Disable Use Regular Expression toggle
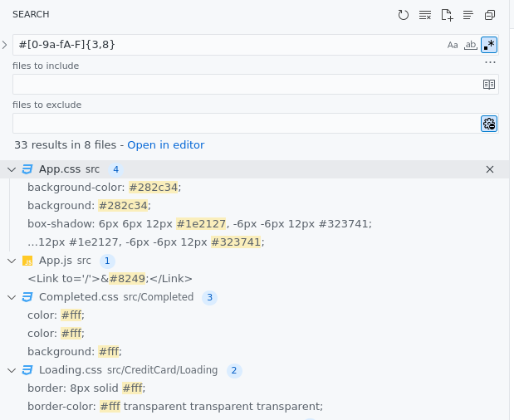The width and height of the screenshot is (514, 420). (x=489, y=45)
